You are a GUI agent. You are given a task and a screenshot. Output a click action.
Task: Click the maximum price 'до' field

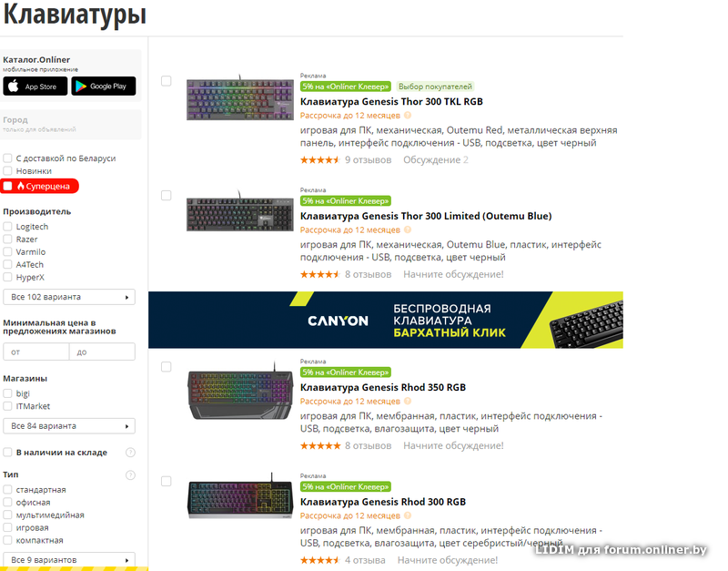[102, 352]
